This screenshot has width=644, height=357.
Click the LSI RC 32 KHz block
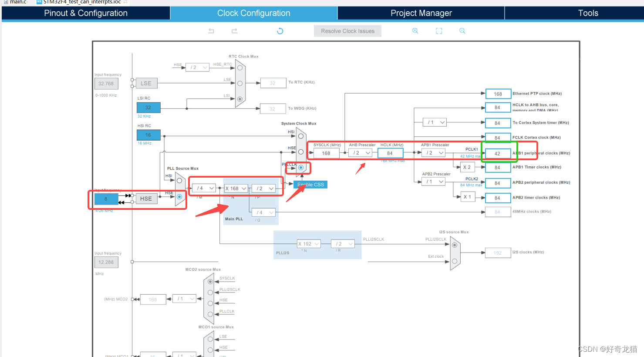tap(148, 108)
